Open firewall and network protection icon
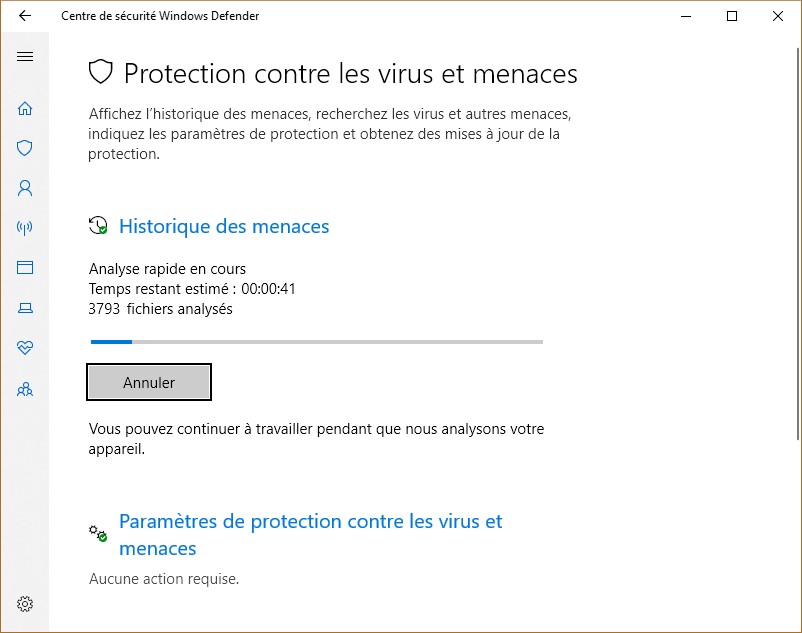The image size is (802, 633). pyautogui.click(x=25, y=228)
